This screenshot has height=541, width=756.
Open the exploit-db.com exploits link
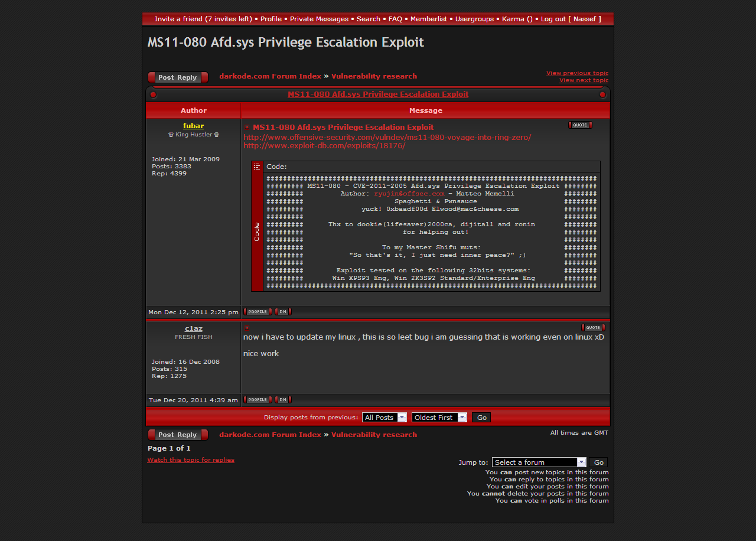pyautogui.click(x=324, y=146)
